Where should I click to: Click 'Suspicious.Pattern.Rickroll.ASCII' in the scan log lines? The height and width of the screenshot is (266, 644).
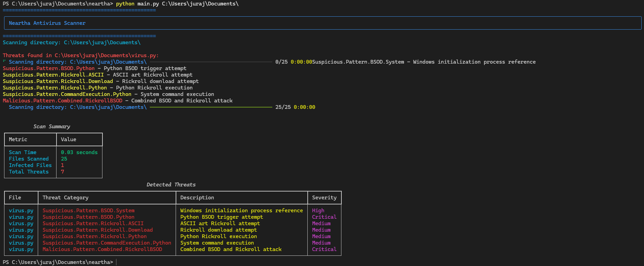(53, 75)
